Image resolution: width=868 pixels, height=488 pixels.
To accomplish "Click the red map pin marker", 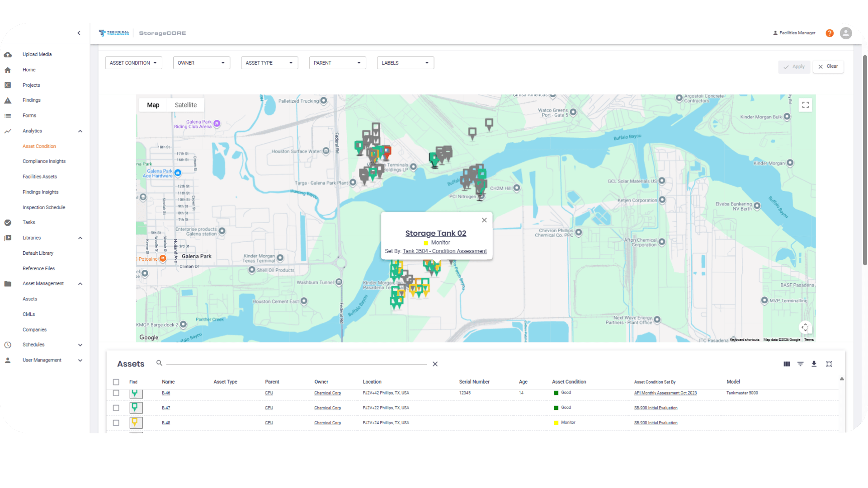I will click(x=387, y=152).
